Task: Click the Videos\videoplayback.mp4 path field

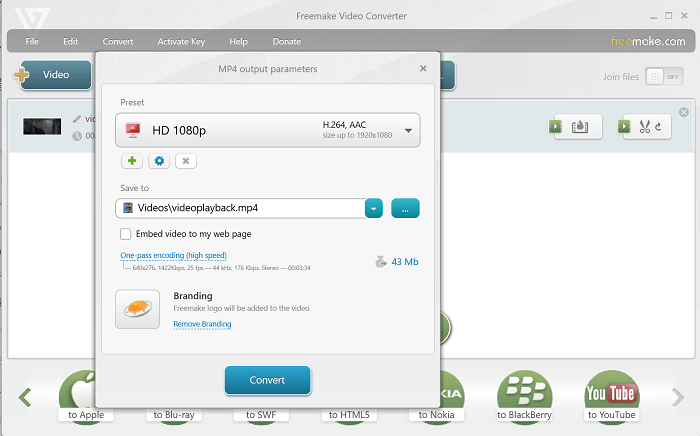Action: point(240,208)
